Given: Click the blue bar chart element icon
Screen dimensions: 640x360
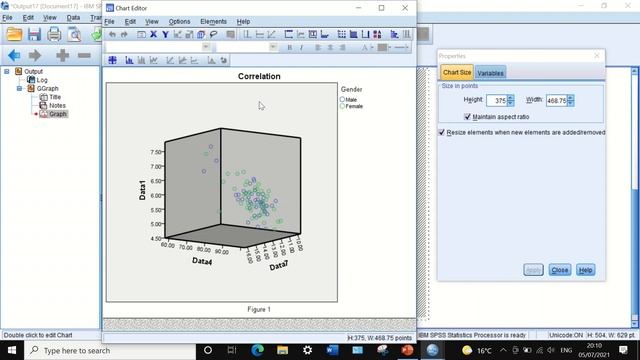Looking at the screenshot, I should 129,60.
